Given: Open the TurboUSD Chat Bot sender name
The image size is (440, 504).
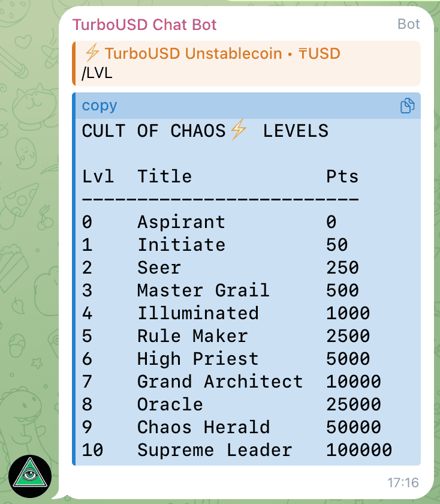Looking at the screenshot, I should [144, 25].
